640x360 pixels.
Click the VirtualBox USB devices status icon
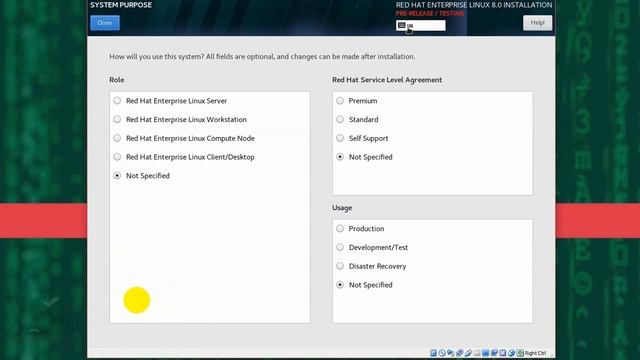pos(468,353)
